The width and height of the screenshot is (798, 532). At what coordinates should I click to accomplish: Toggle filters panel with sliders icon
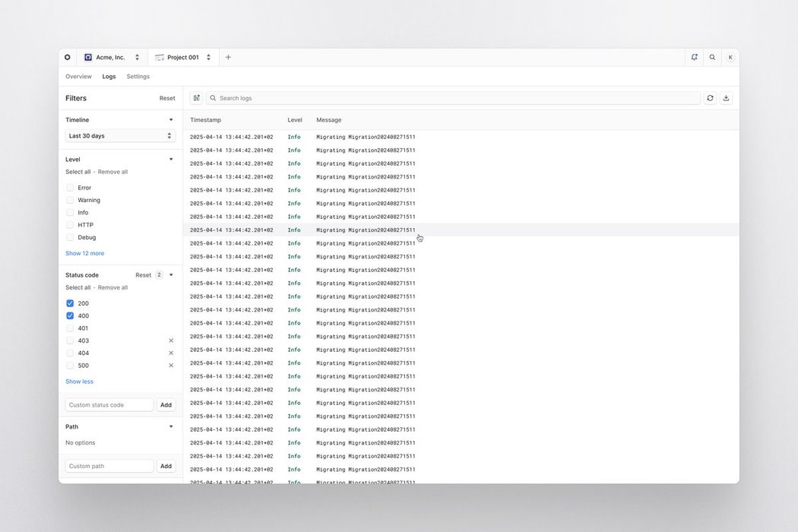[196, 98]
